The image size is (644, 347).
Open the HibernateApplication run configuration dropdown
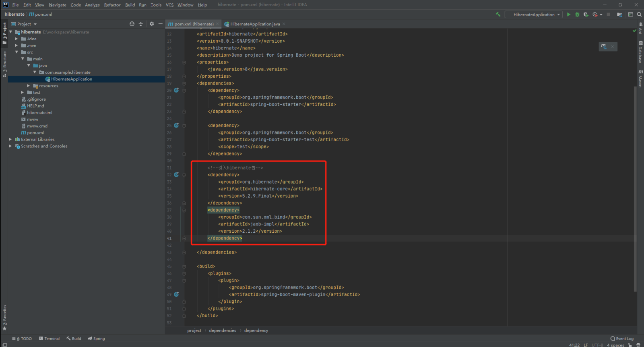click(x=534, y=14)
